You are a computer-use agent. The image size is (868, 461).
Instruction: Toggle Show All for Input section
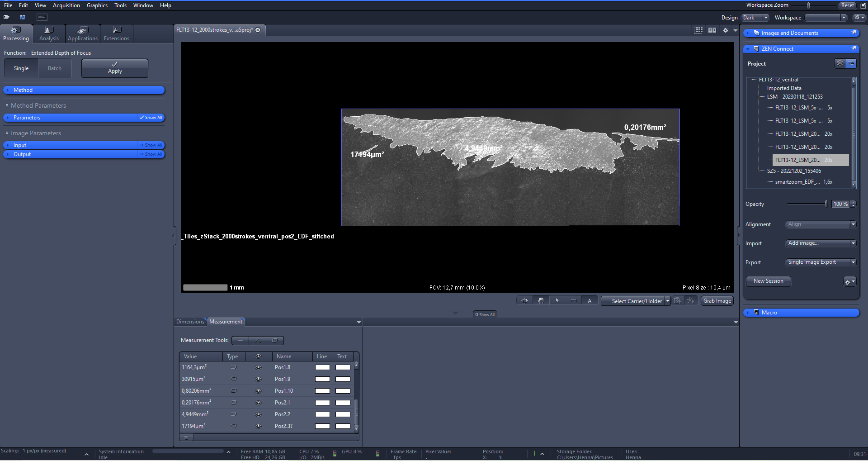click(151, 145)
